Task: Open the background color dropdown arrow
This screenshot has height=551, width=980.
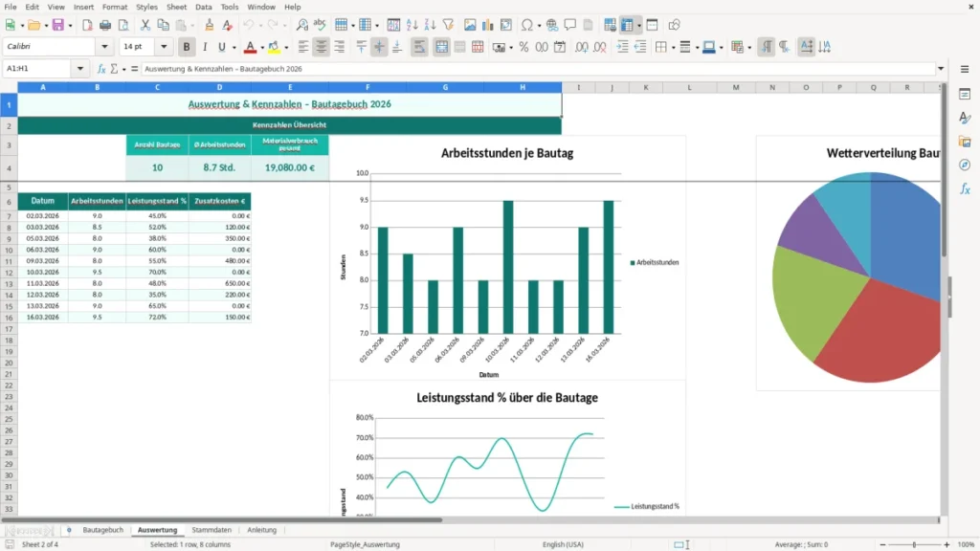Action: click(x=286, y=48)
